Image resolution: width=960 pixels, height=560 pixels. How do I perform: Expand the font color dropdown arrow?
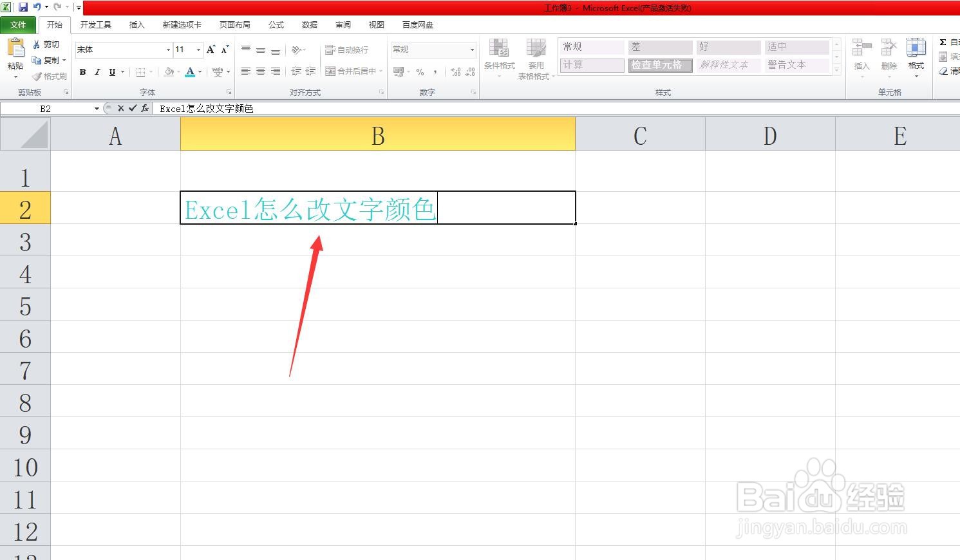[200, 71]
